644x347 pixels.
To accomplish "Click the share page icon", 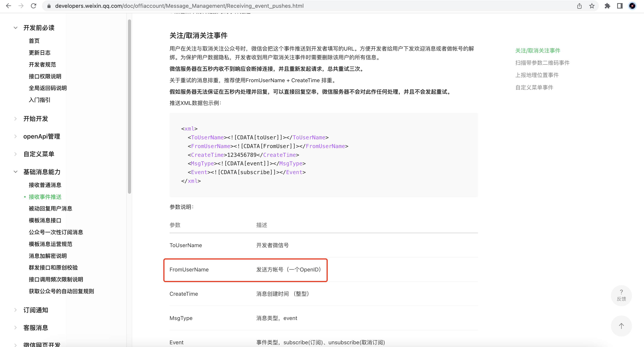I will pyautogui.click(x=579, y=6).
